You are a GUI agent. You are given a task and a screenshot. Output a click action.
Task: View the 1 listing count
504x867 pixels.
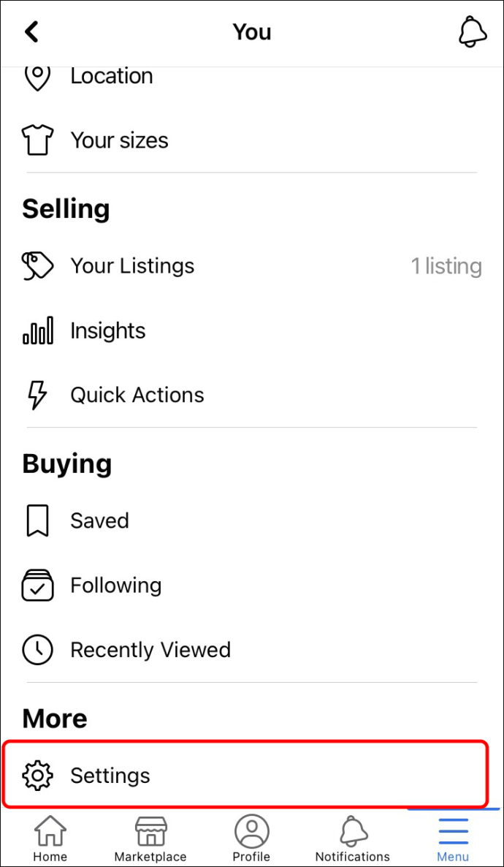[x=446, y=266]
